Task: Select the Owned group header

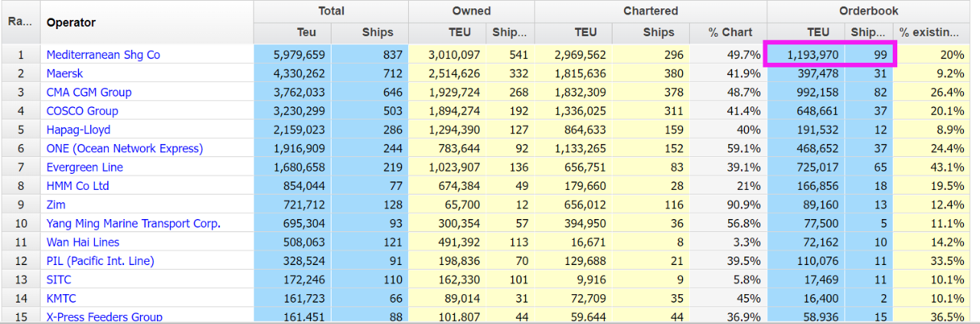Action: (x=472, y=11)
